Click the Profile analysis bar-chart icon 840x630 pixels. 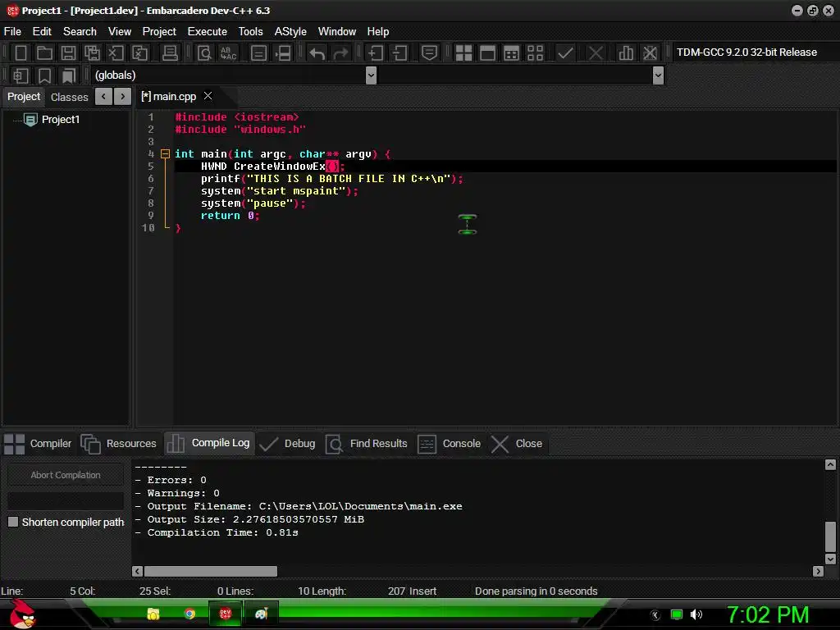tap(626, 52)
